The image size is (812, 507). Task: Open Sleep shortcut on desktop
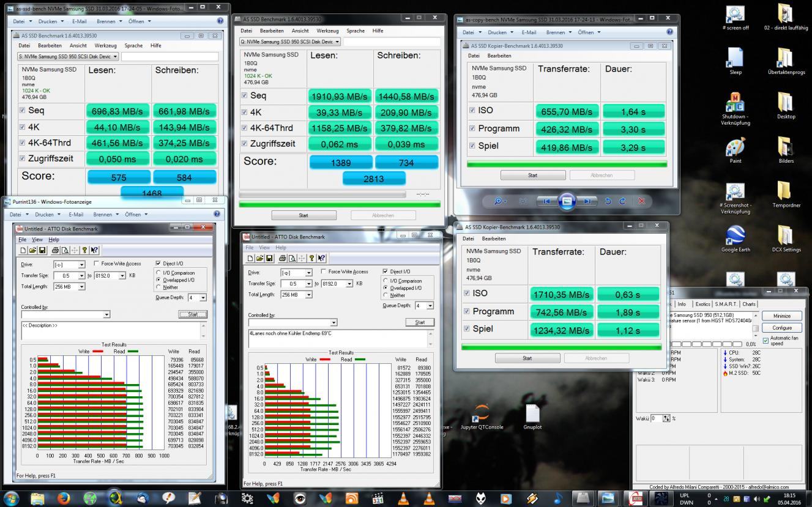tap(735, 61)
